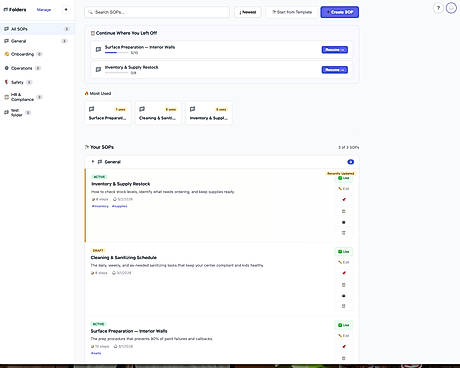Viewport: 460px width, 368px height.
Task: Toggle the Live status of Cleaning & Sanitizing Schedule
Action: pyautogui.click(x=344, y=252)
